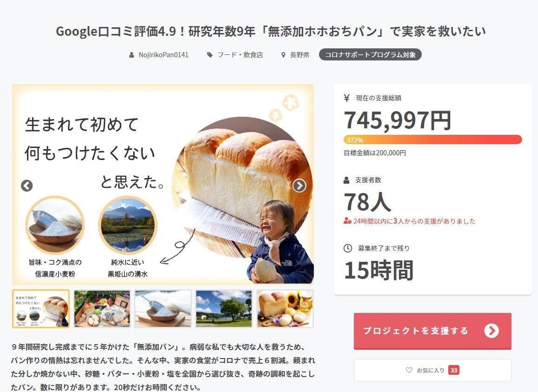The image size is (538, 392).
Task: Open the 長野県 location link
Action: tap(299, 55)
